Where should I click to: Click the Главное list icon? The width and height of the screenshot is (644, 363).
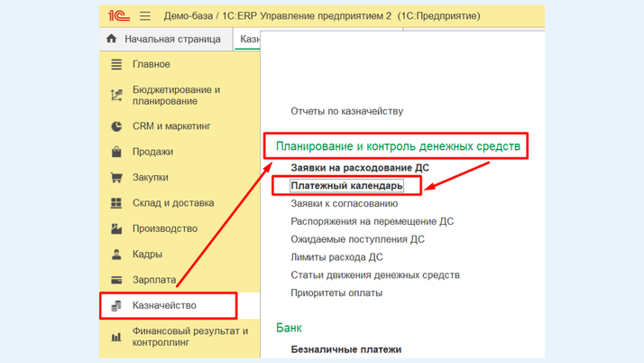click(x=116, y=64)
